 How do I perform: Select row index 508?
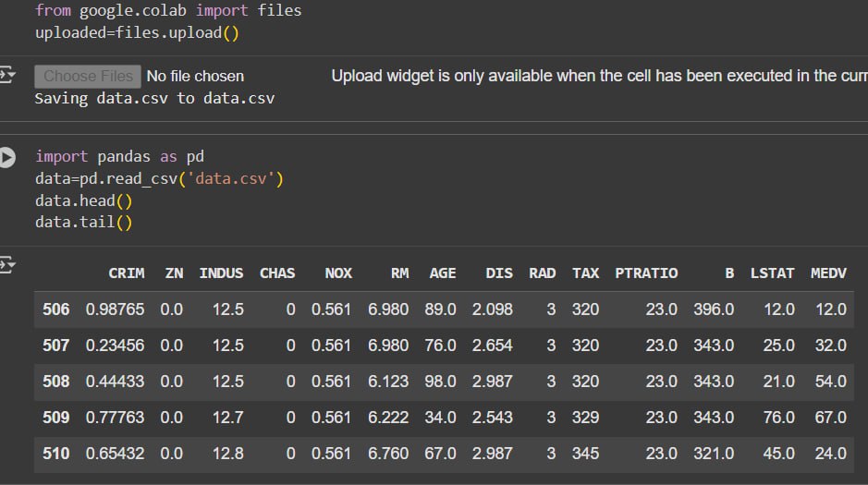click(x=55, y=382)
